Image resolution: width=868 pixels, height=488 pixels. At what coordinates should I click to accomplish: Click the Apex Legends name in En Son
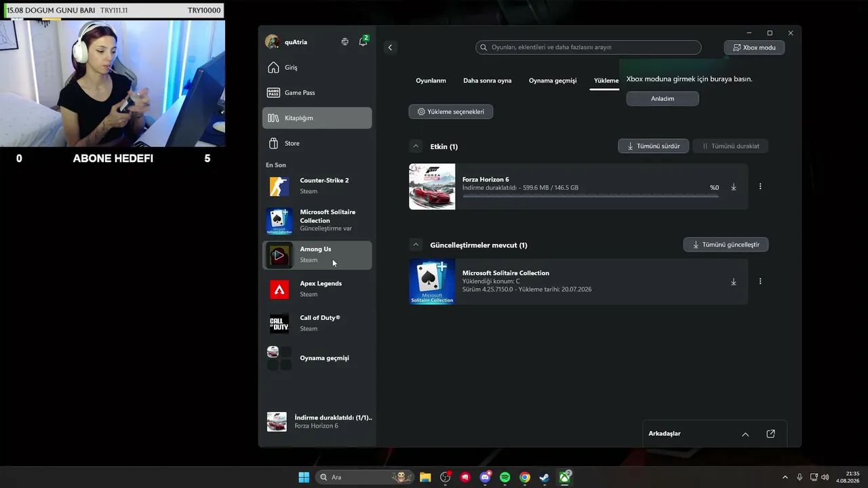point(321,283)
